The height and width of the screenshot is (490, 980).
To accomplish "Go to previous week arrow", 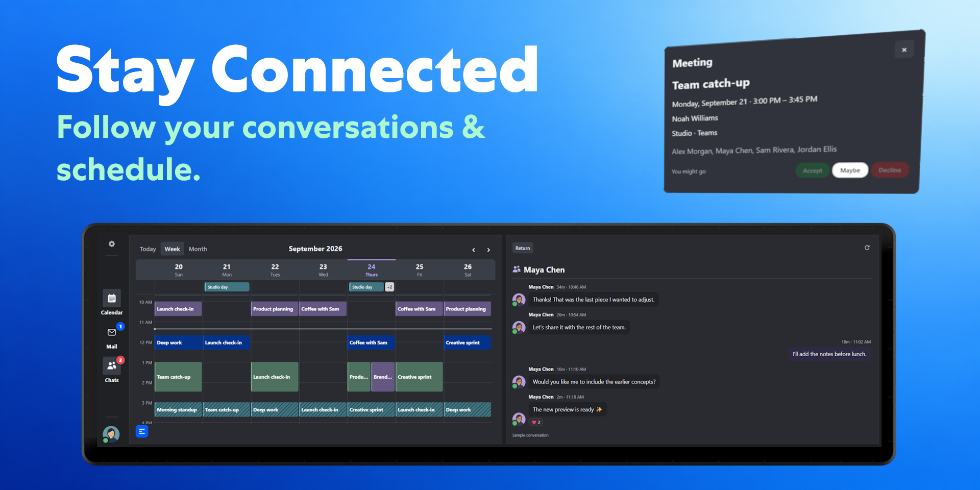I will [x=474, y=250].
